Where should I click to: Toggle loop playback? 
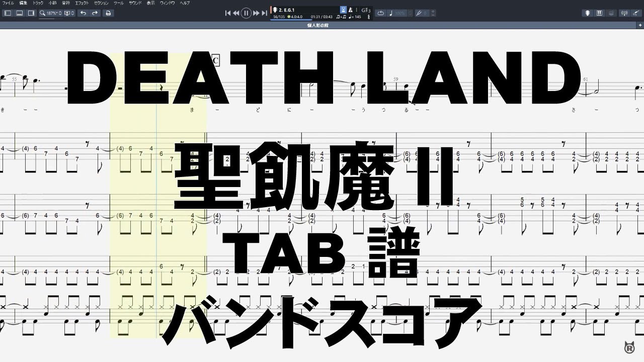tap(381, 13)
